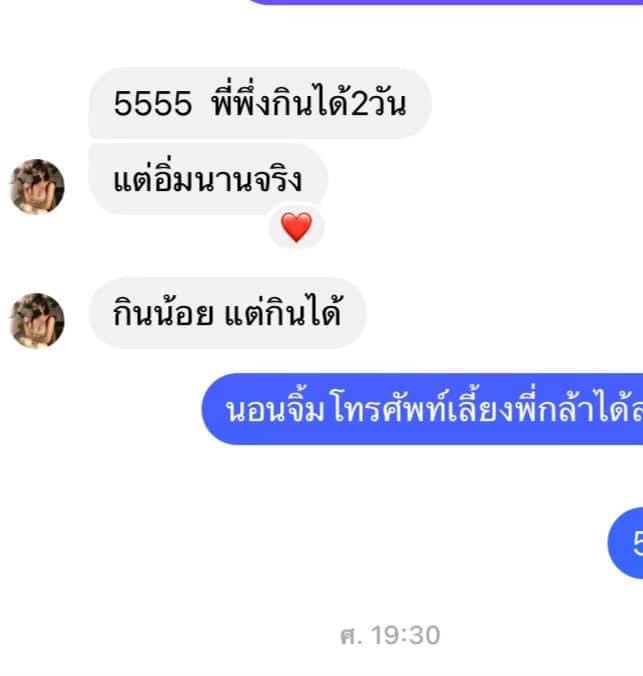This screenshot has height=676, width=643.
Task: Open profile picture beside แต่อิ่มนานจริง message
Action: (x=37, y=186)
